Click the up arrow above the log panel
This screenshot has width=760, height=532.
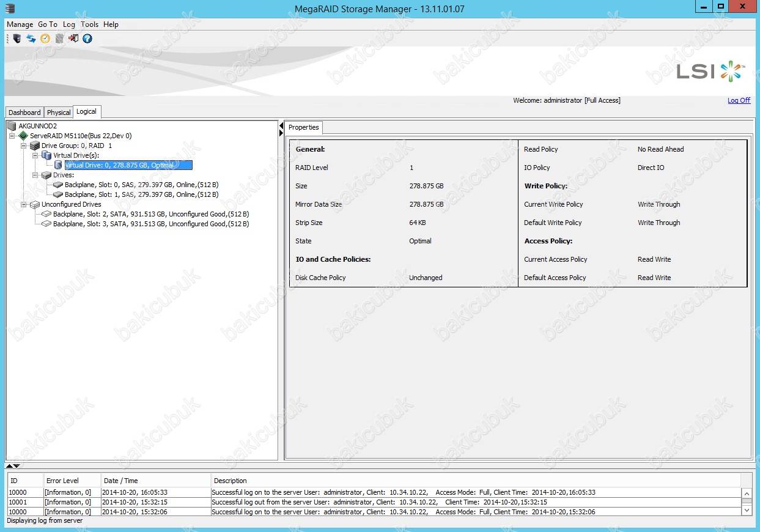point(9,466)
